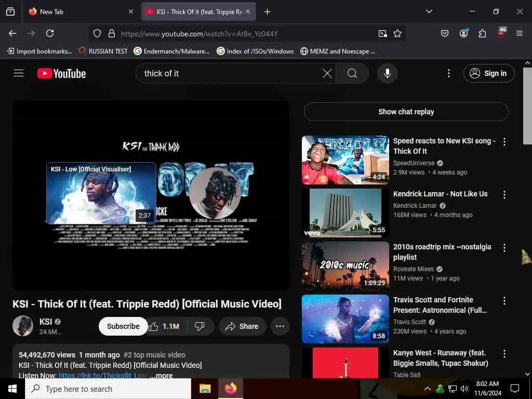Open picture-in-picture icon in address bar
The width and height of the screenshot is (532, 399).
point(383,33)
